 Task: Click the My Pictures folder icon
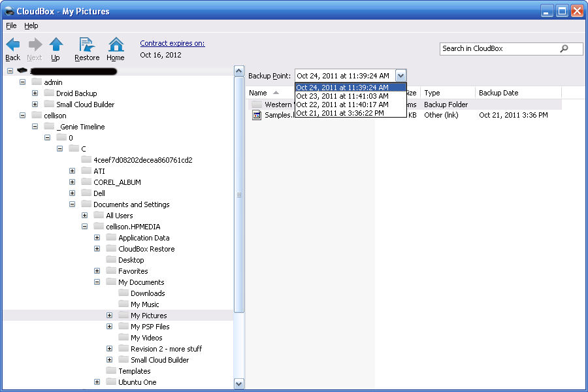click(x=123, y=315)
